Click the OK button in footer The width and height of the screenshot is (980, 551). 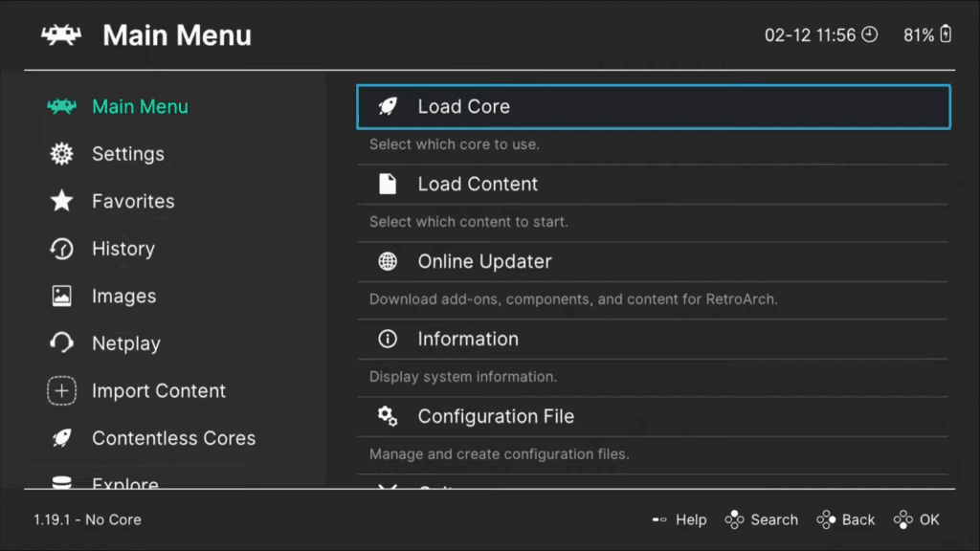click(x=917, y=519)
